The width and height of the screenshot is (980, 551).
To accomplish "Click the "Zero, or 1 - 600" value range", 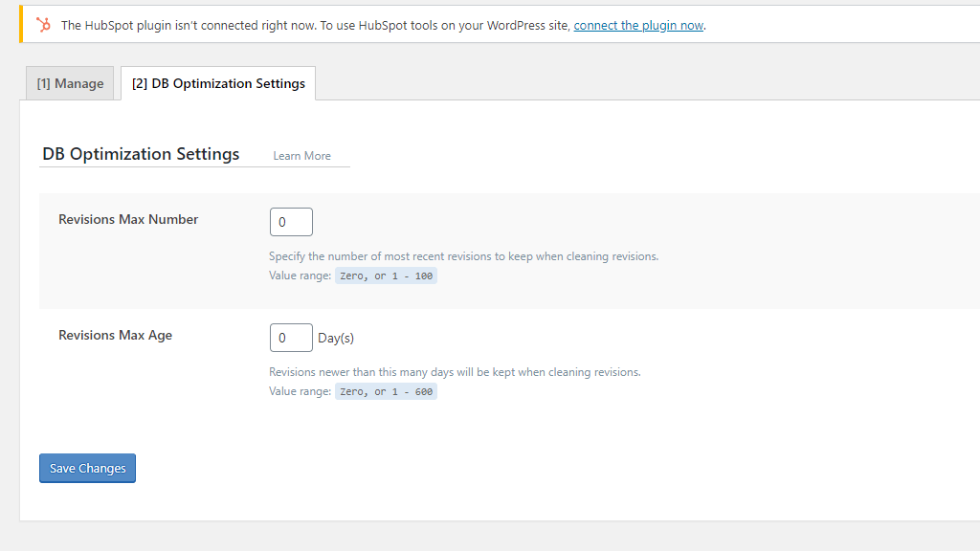I will click(387, 391).
